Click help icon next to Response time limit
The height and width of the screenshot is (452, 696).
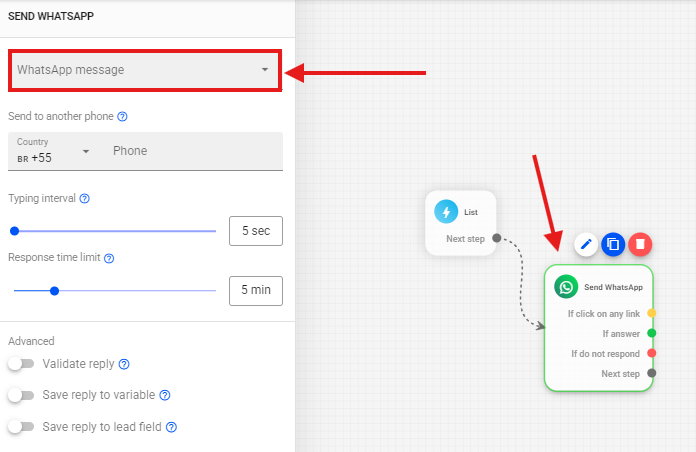tap(109, 258)
